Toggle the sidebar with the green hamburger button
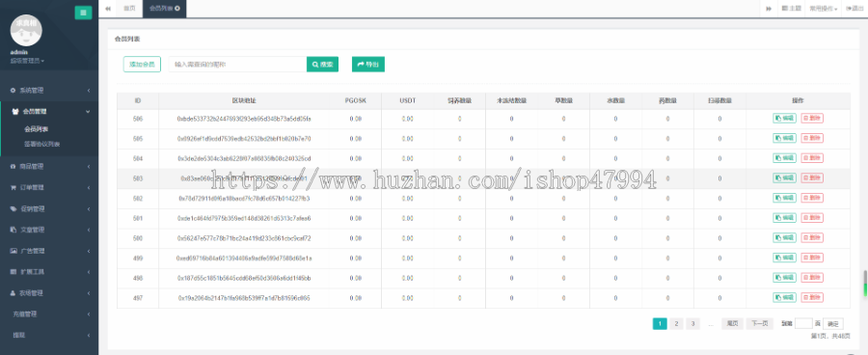The width and height of the screenshot is (868, 355). tap(83, 13)
